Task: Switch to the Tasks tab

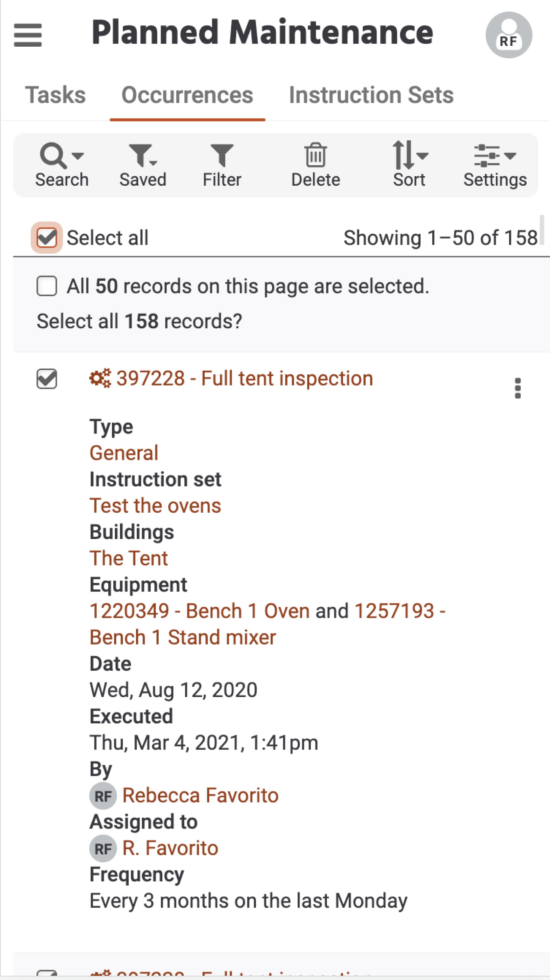Action: 56,95
